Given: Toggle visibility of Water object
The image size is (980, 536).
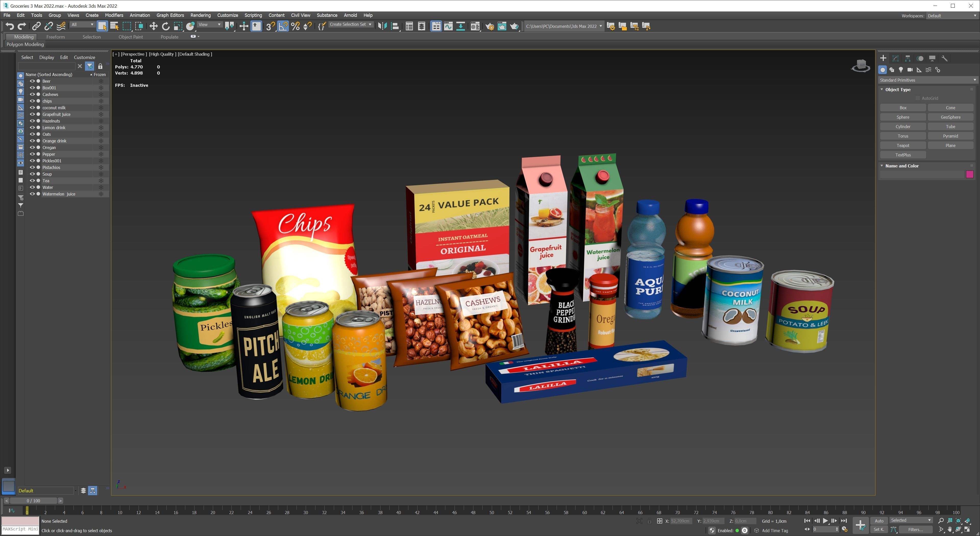Looking at the screenshot, I should (x=32, y=187).
